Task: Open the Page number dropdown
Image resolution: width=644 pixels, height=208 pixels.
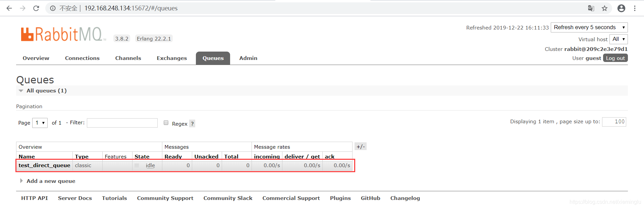Action: [40, 123]
